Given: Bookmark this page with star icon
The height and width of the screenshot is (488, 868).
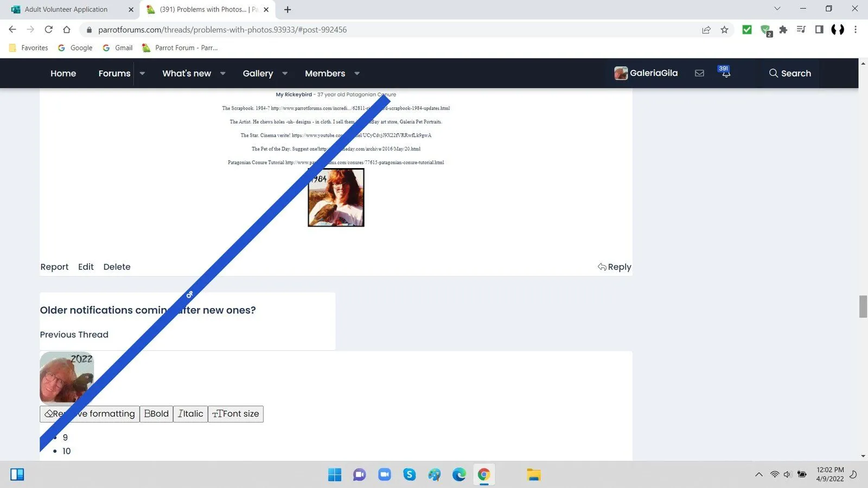Looking at the screenshot, I should pyautogui.click(x=724, y=30).
